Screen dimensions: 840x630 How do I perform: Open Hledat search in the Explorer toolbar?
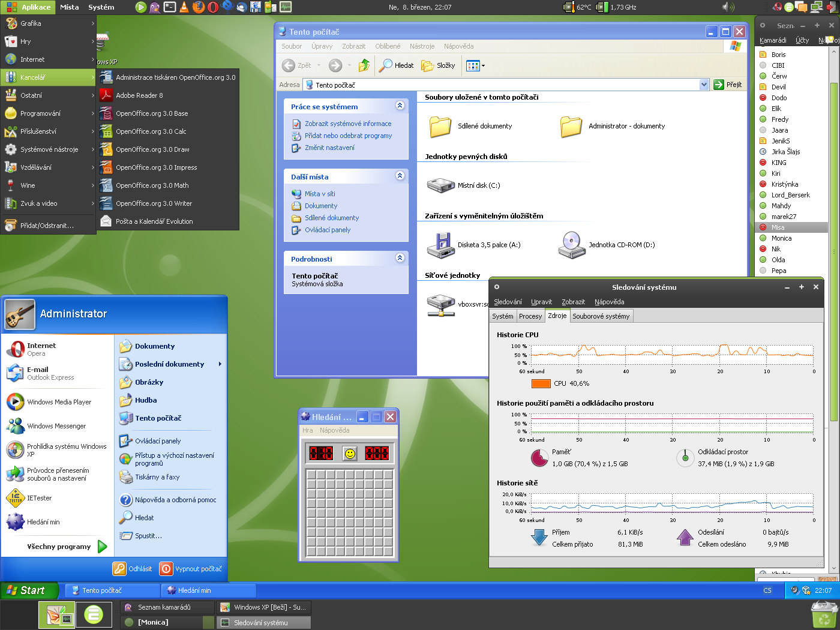tap(397, 65)
